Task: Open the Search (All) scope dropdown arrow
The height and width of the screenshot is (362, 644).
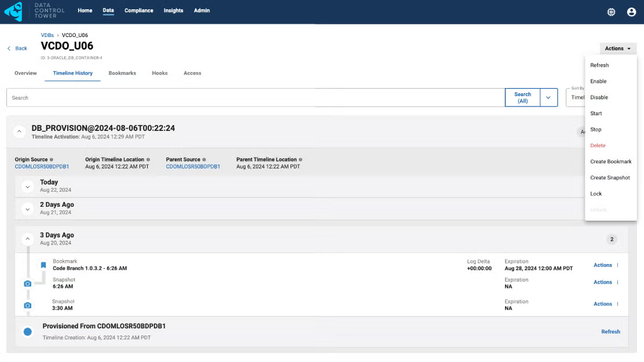Action: tap(548, 97)
